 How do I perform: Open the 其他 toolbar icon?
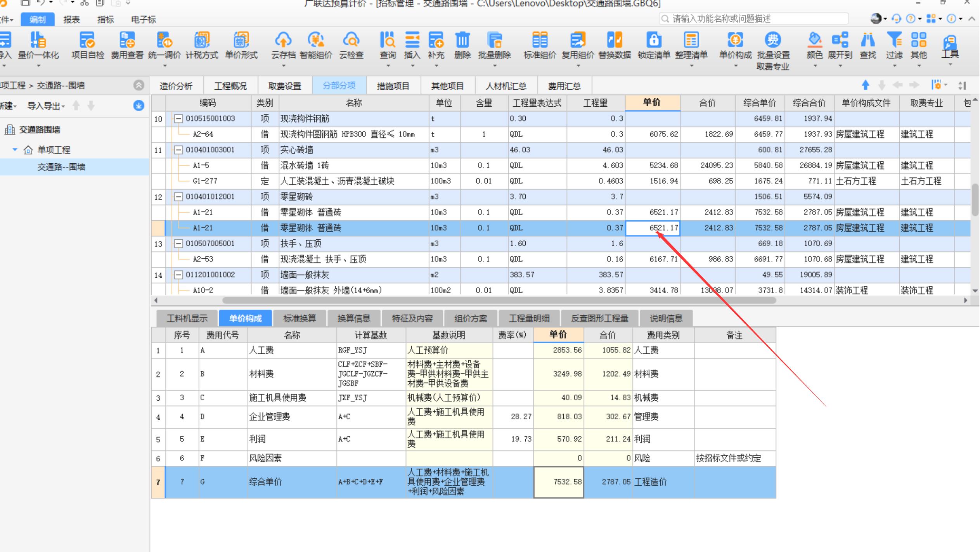point(919,45)
